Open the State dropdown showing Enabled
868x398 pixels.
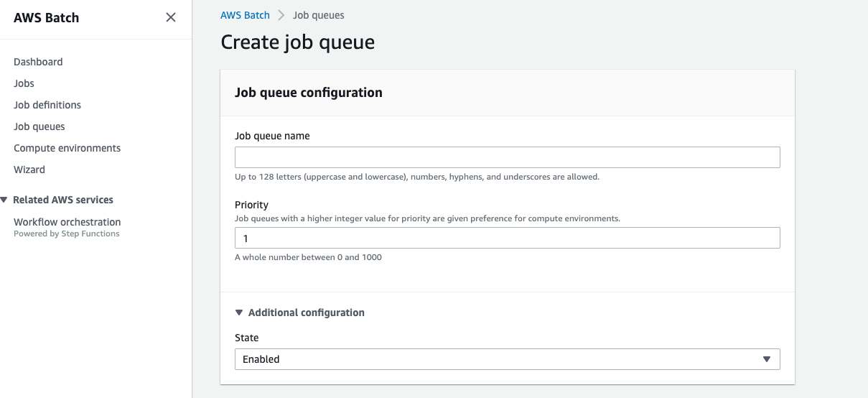tap(508, 359)
